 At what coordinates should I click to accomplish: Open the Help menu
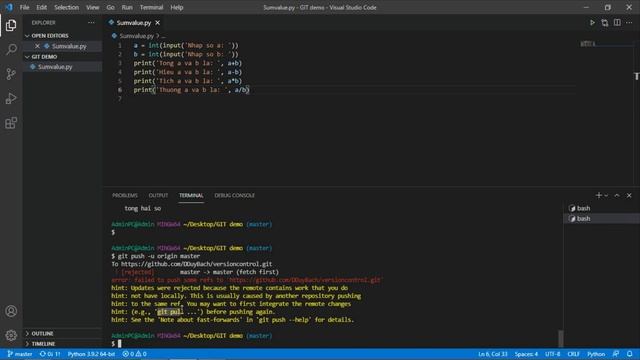[177, 7]
